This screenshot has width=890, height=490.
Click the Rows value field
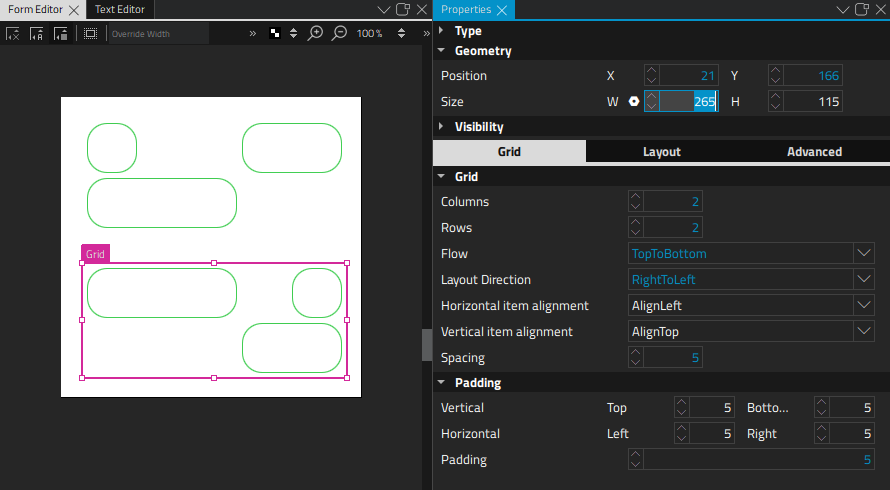pyautogui.click(x=673, y=228)
